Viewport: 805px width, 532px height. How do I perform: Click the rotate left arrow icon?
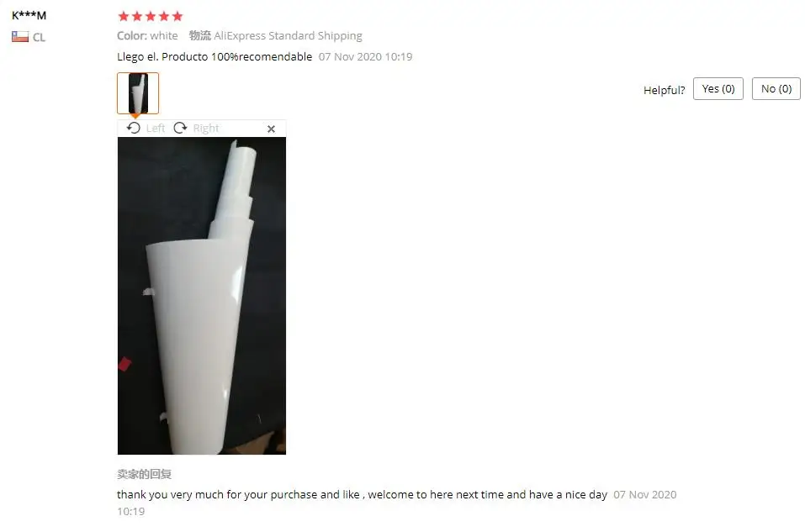134,128
